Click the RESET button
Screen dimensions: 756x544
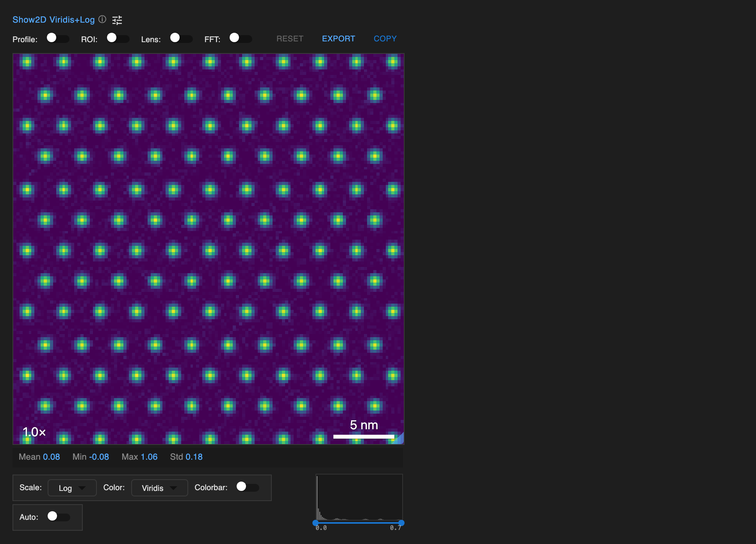(290, 38)
